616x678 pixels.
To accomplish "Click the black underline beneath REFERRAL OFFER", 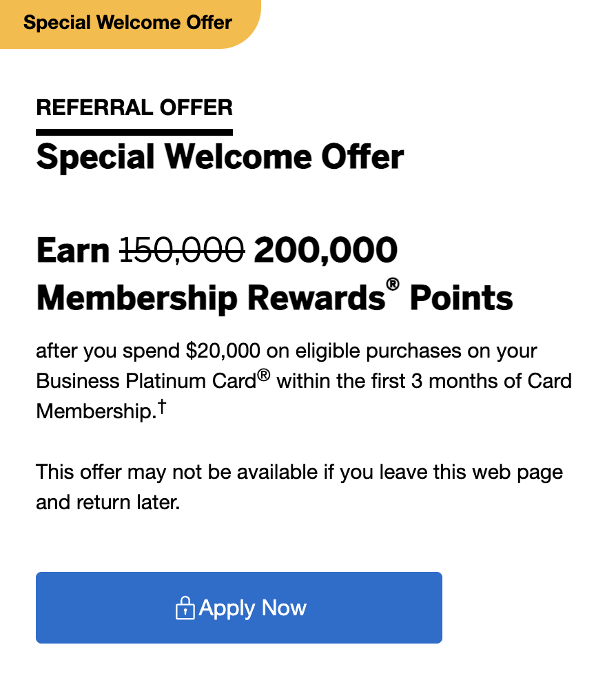I will [134, 132].
